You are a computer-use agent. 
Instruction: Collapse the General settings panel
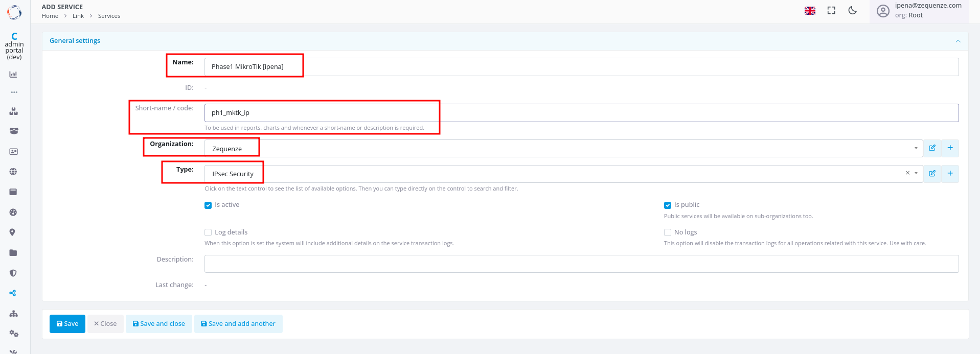tap(958, 41)
